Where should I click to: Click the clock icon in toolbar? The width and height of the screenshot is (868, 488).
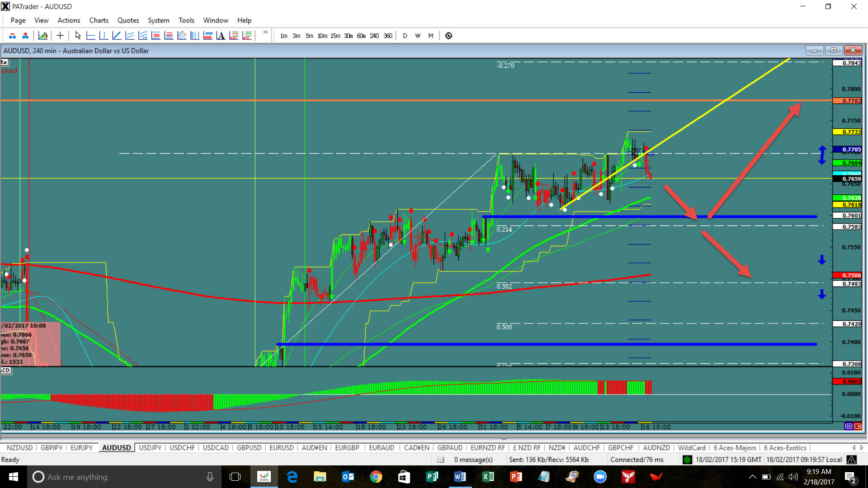click(448, 36)
